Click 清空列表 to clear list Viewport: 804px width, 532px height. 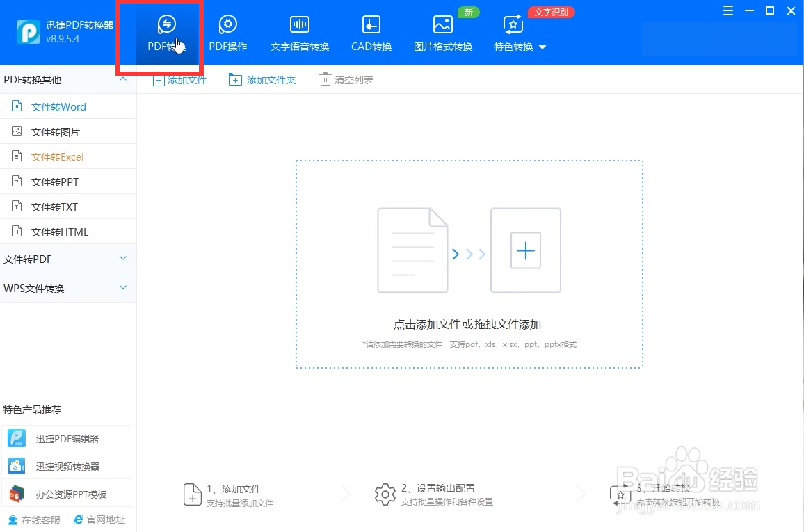click(x=346, y=80)
